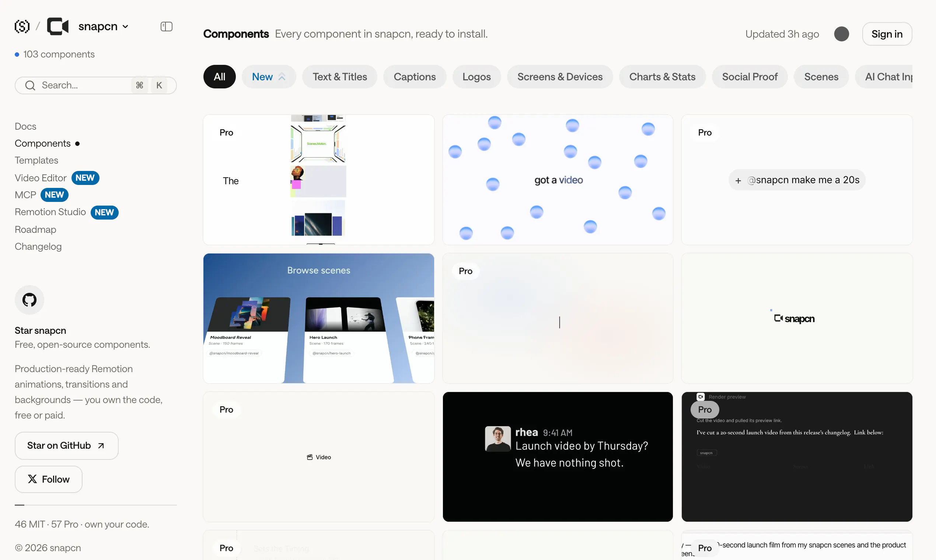Click the GitHub octocat icon
The width and height of the screenshot is (936, 560).
tap(29, 300)
